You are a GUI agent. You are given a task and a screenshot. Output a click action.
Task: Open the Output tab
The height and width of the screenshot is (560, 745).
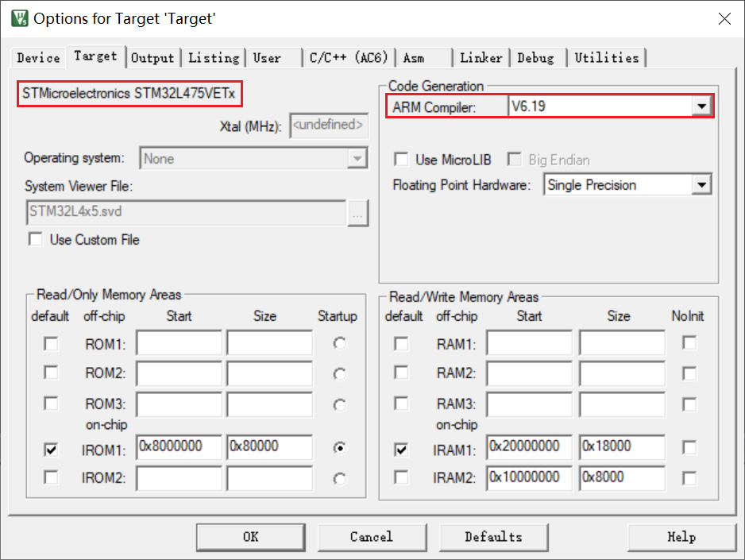(x=152, y=58)
